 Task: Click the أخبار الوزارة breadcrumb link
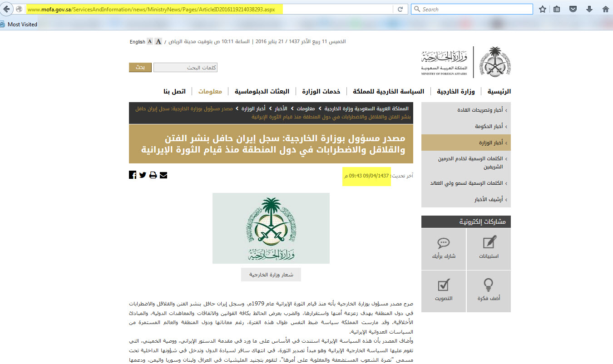254,109
